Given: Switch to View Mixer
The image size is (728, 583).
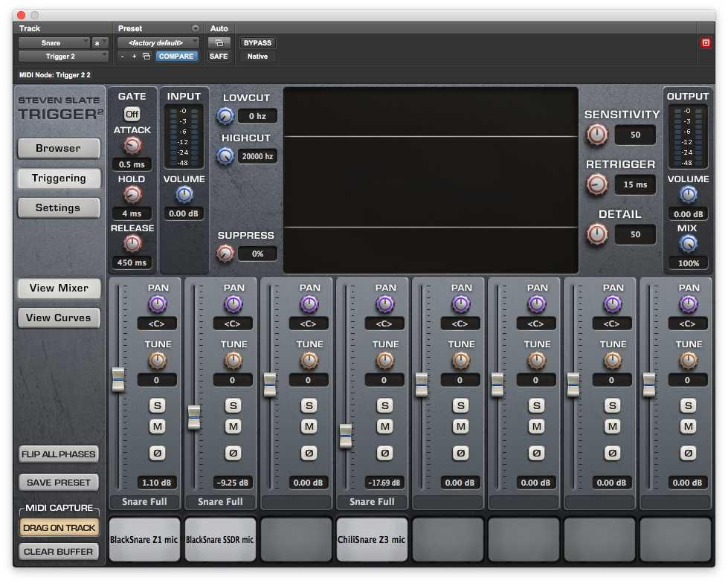Looking at the screenshot, I should coord(59,289).
